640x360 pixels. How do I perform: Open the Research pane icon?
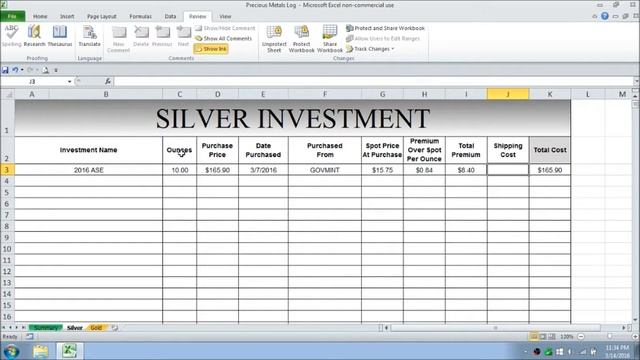[x=34, y=36]
